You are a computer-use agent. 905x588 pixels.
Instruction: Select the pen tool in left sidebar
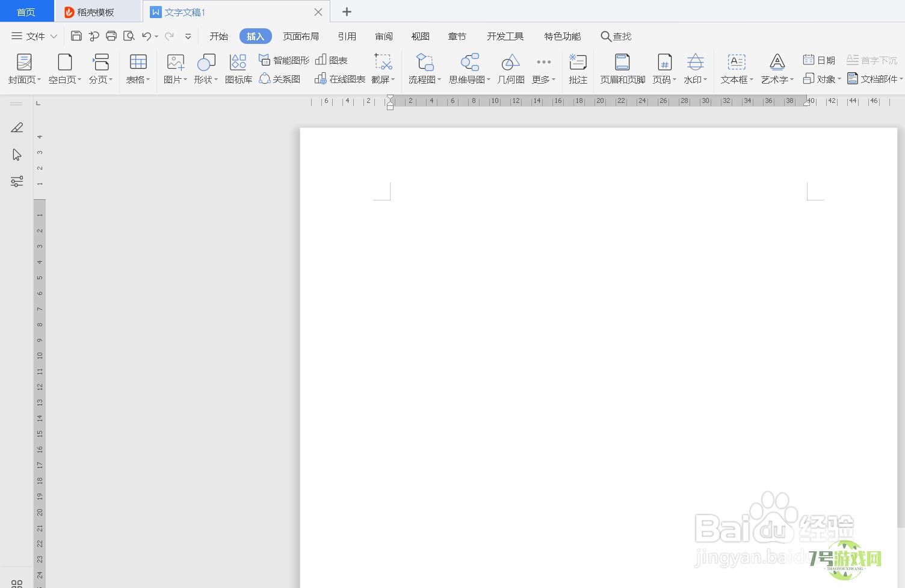tap(17, 128)
